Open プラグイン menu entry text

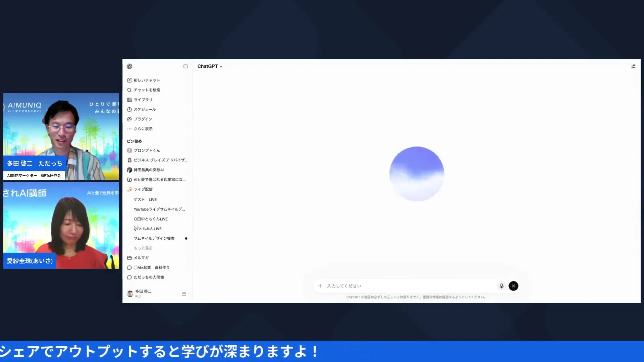(x=143, y=119)
